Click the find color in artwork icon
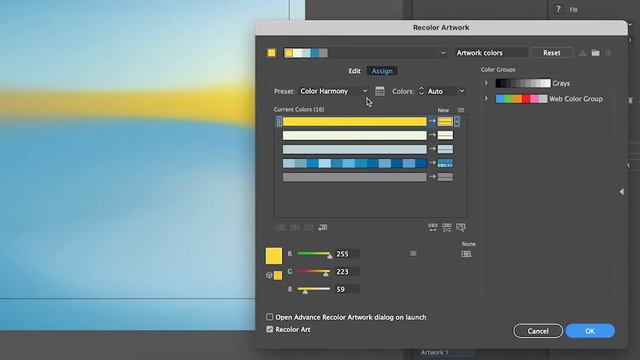 [x=460, y=227]
